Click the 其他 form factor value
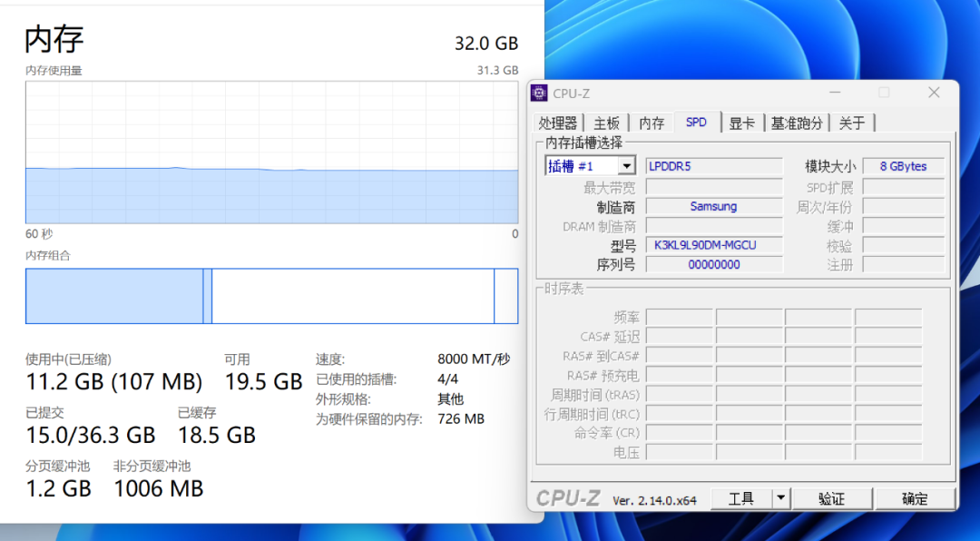 click(450, 399)
